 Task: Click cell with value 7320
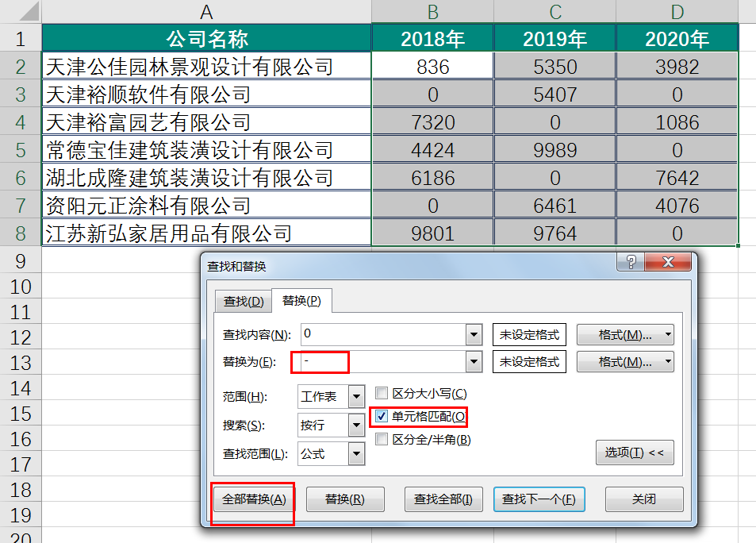(432, 122)
